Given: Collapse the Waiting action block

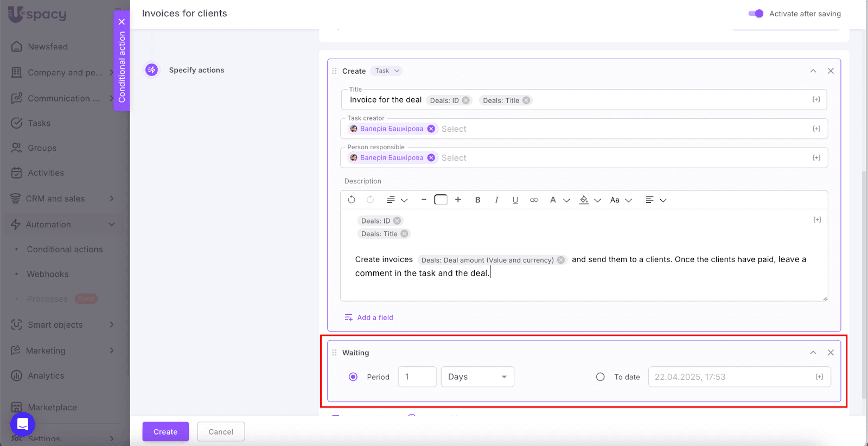Looking at the screenshot, I should click(813, 353).
